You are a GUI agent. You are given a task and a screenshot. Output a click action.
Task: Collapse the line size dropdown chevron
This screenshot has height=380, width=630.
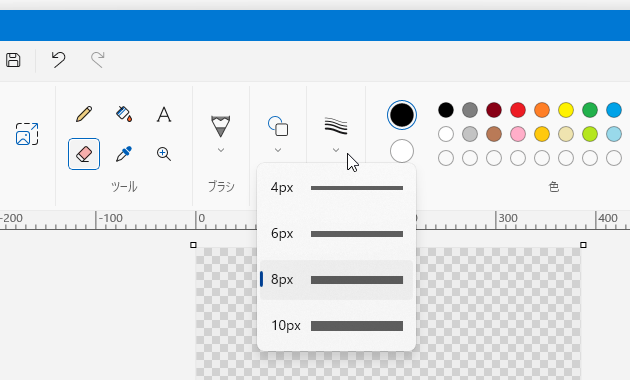pos(336,150)
